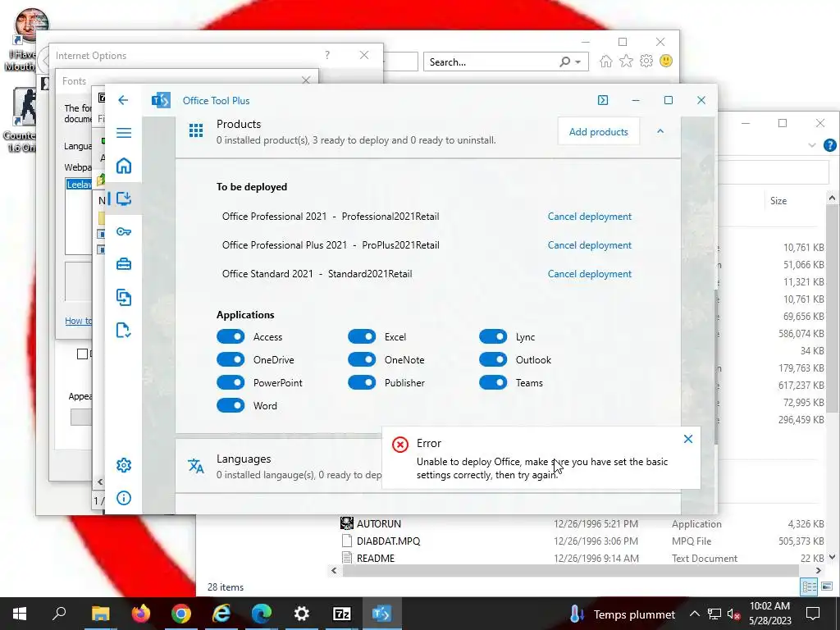Open the About info sidebar icon
Viewport: 840px width, 630px height.
(x=124, y=498)
